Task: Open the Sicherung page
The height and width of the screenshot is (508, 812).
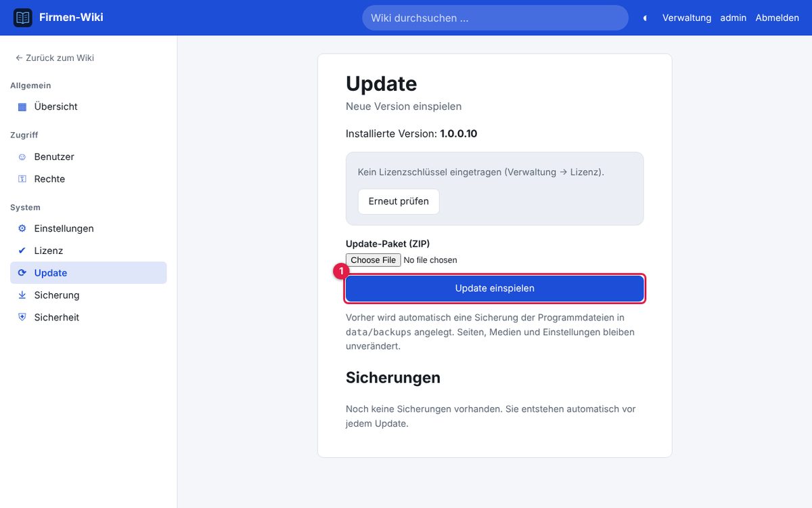Action: (88, 295)
